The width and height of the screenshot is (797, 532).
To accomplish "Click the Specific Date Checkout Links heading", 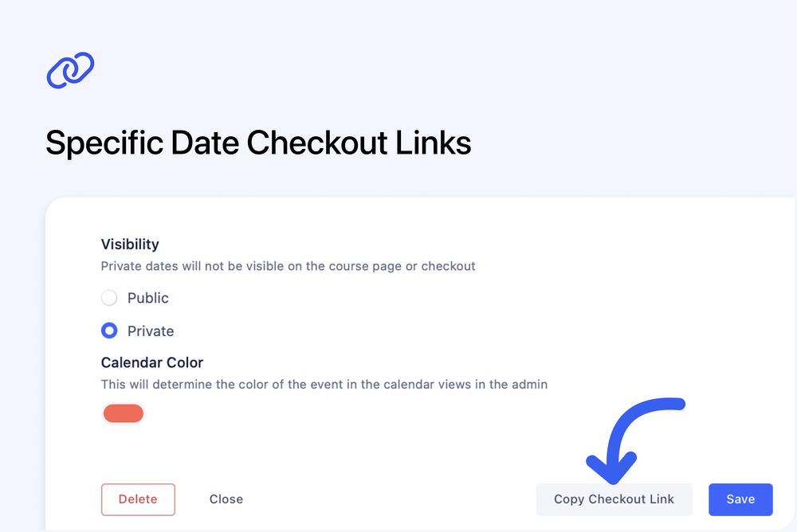I will [x=258, y=143].
